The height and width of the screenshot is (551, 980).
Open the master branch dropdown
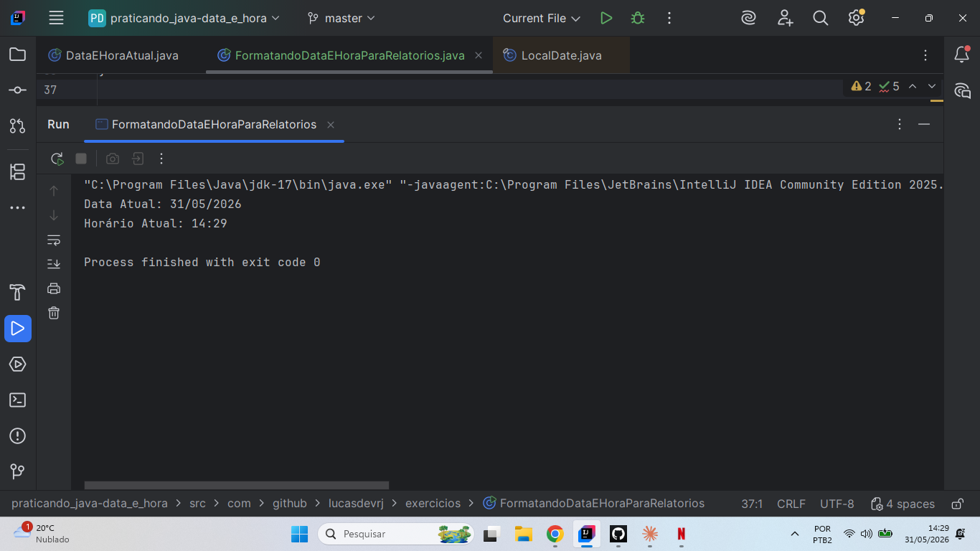[341, 18]
